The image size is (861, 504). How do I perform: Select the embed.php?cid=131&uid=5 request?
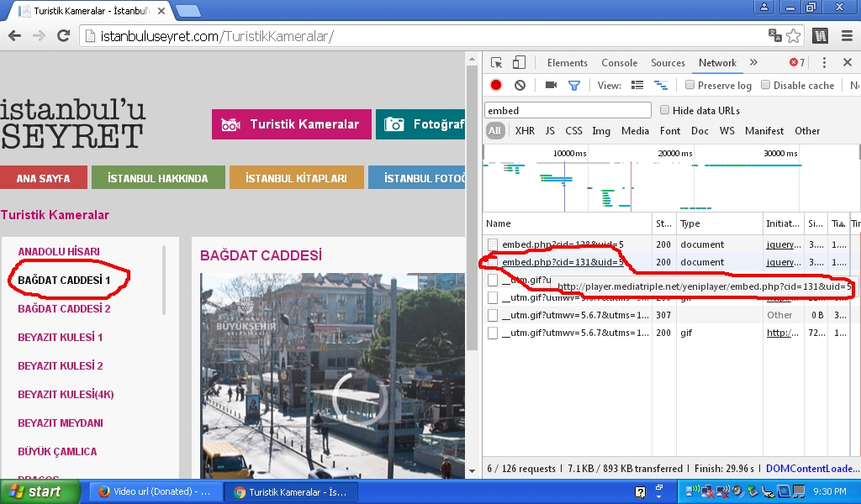pos(563,262)
